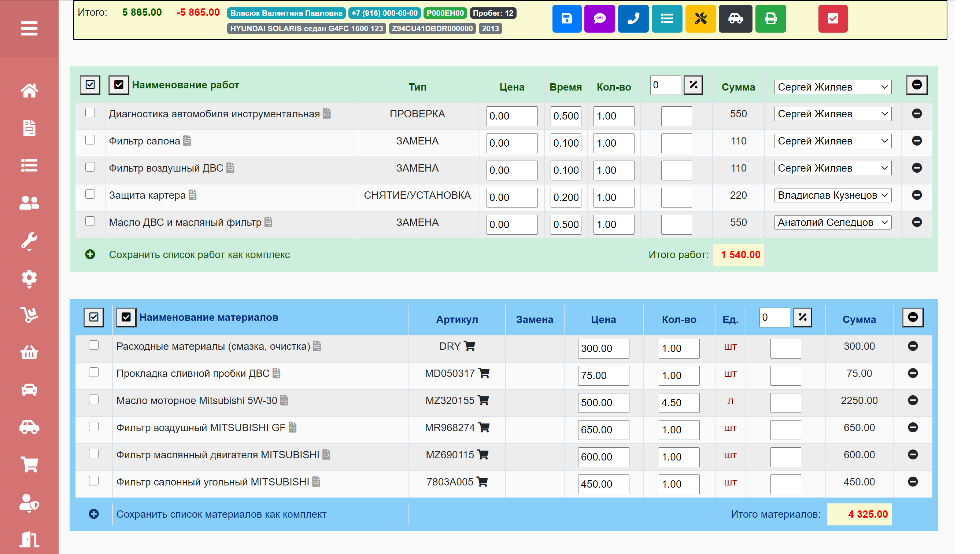Remove all materials with header minus button
980x554 pixels.
click(912, 317)
